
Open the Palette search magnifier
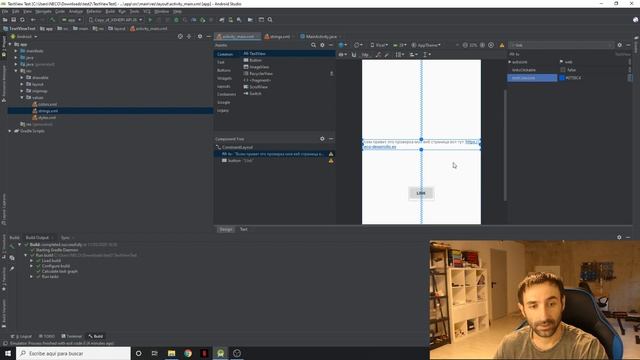(x=313, y=45)
